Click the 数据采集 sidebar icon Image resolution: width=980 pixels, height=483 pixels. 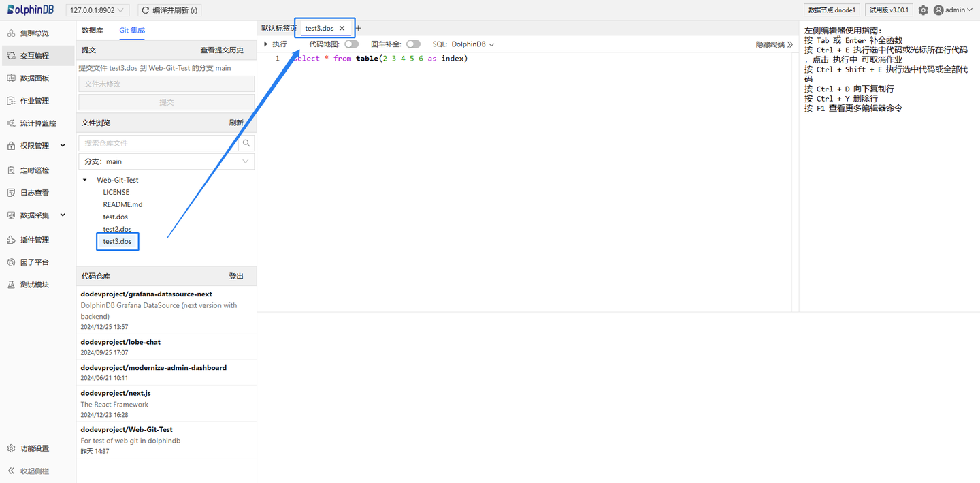[11, 215]
